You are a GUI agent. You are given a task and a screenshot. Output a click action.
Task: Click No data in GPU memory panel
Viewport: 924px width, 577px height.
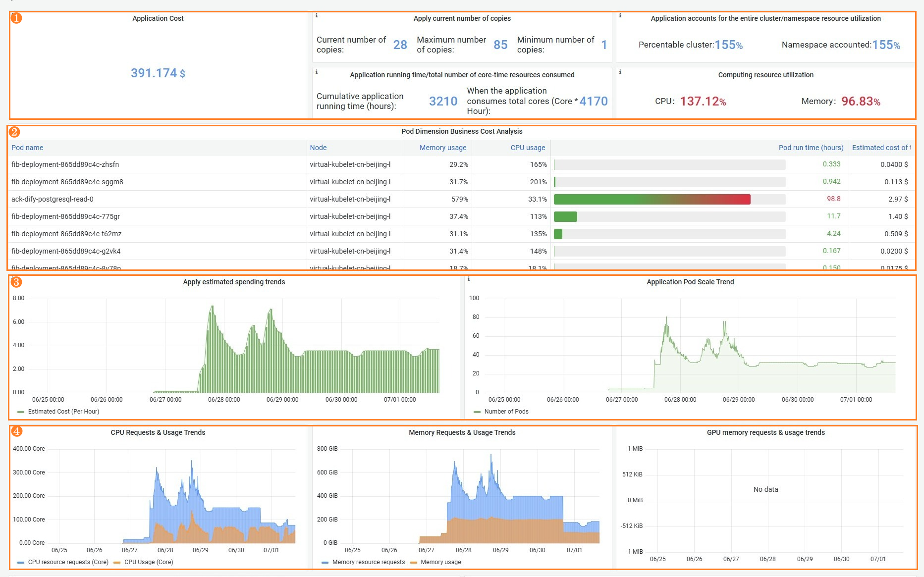pyautogui.click(x=765, y=489)
